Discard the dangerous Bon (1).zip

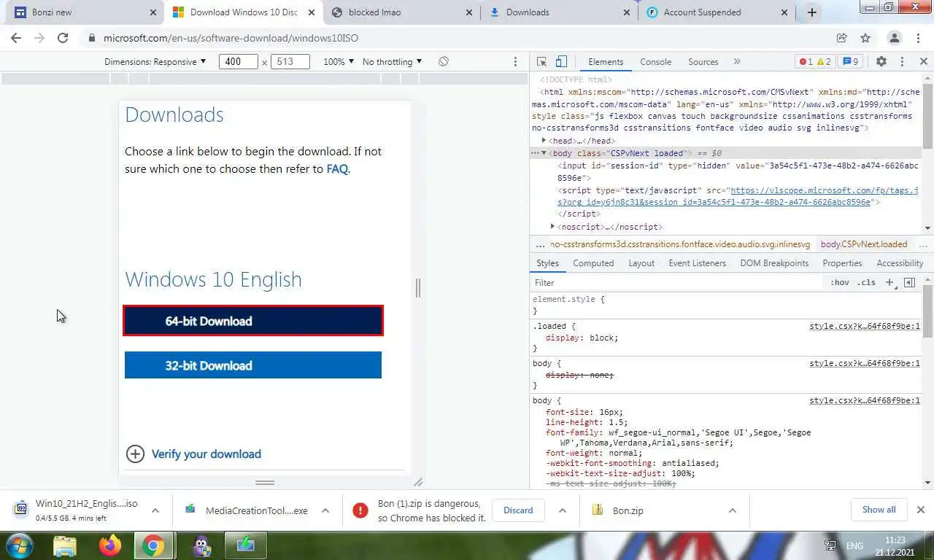518,510
